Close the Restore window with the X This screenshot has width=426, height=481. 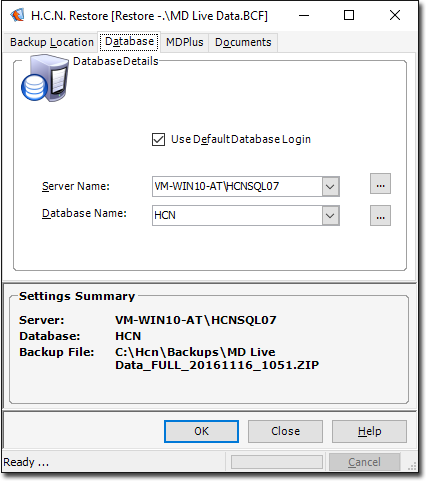[395, 15]
